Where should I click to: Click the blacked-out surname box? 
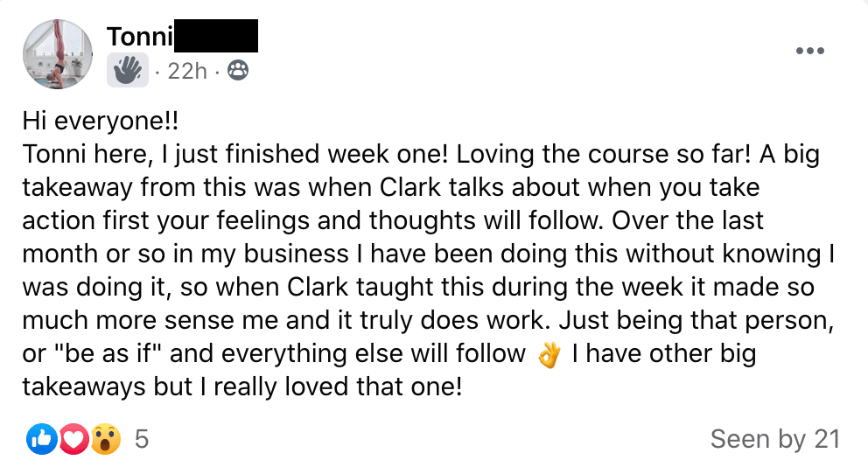[217, 36]
